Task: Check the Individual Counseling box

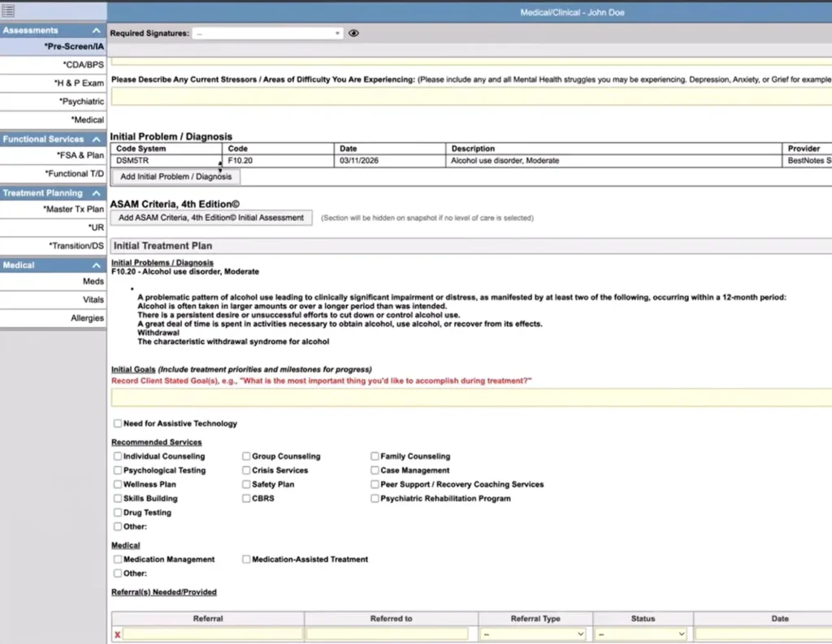Action: tap(117, 456)
